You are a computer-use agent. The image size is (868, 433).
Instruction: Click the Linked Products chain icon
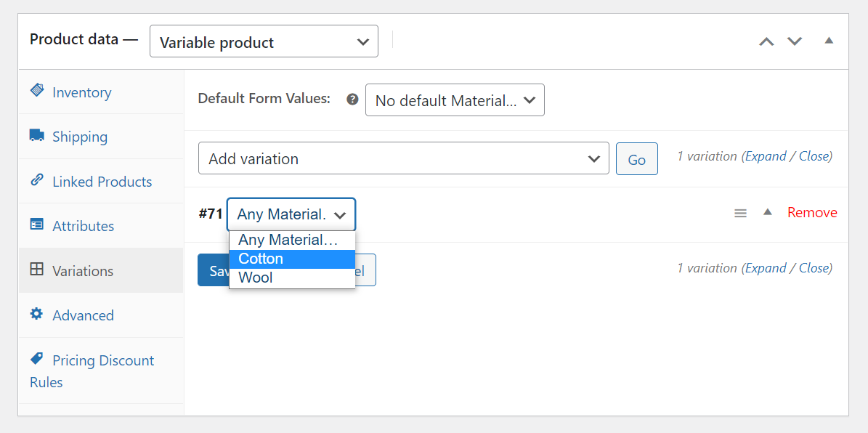point(37,180)
